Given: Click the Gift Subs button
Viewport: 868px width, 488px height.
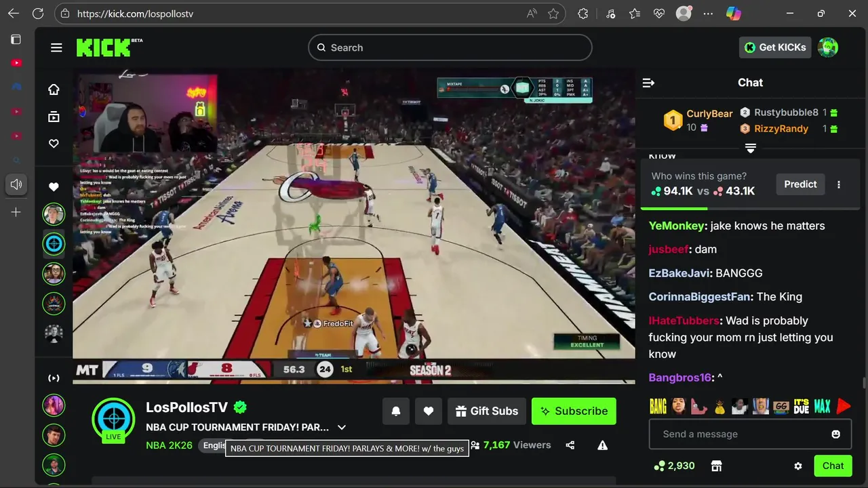Looking at the screenshot, I should point(487,411).
